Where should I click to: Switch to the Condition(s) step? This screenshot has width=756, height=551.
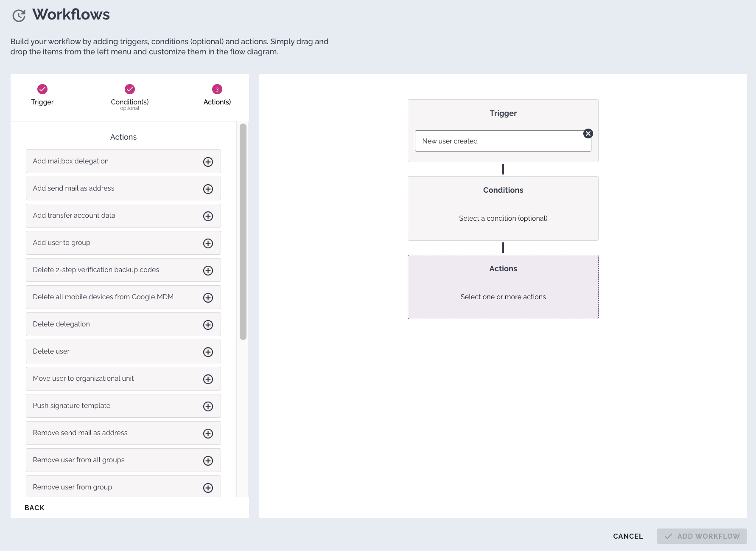point(130,89)
